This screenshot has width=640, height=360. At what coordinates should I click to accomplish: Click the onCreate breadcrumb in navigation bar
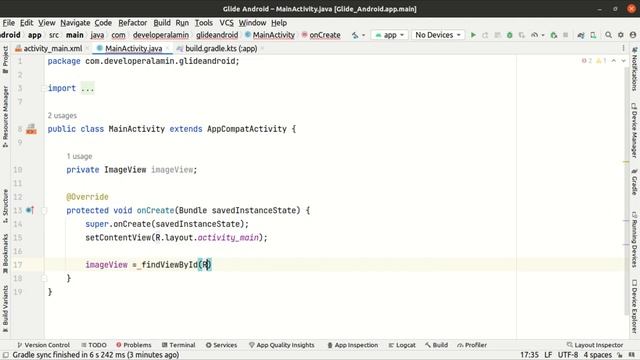[x=321, y=35]
